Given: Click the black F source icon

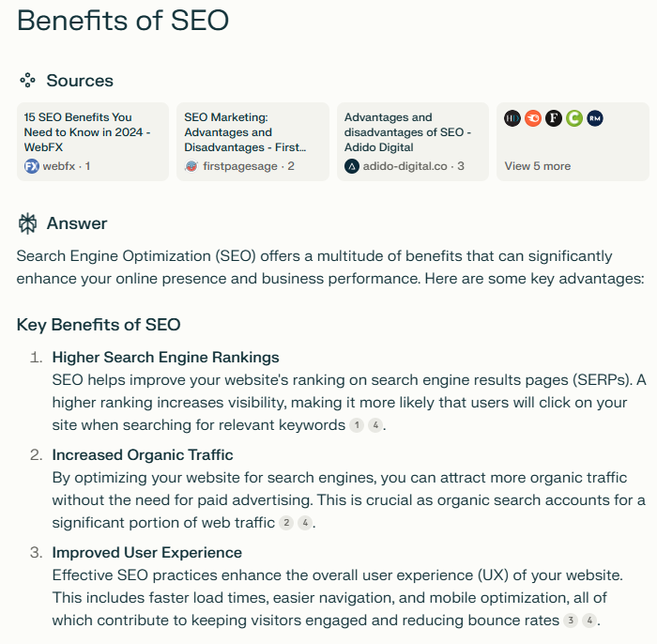Looking at the screenshot, I should [554, 118].
